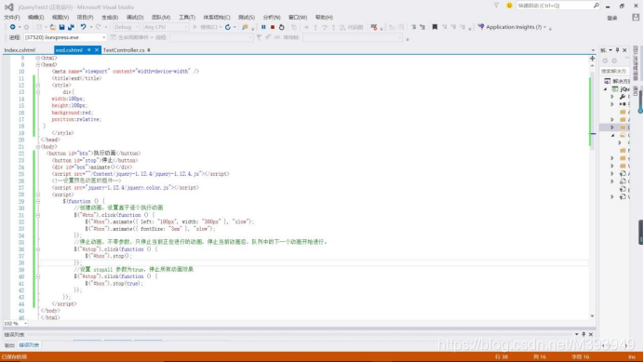Click code line 37 stop call
This screenshot has width=644, height=362.
click(x=109, y=256)
